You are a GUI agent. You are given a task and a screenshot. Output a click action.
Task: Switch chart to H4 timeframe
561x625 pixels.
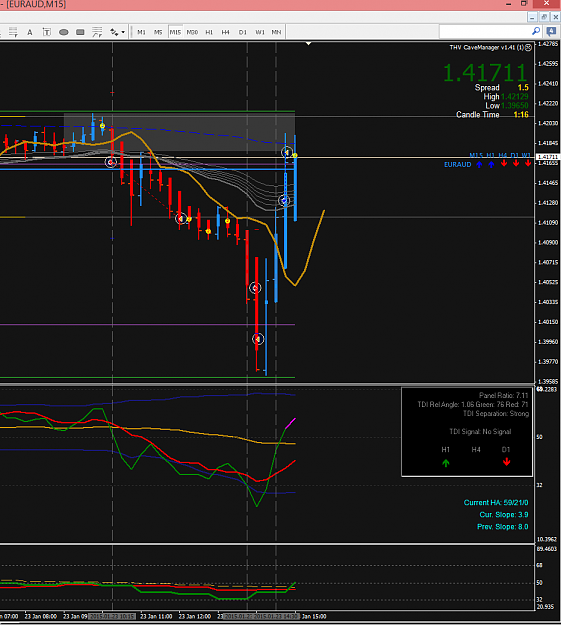click(225, 32)
